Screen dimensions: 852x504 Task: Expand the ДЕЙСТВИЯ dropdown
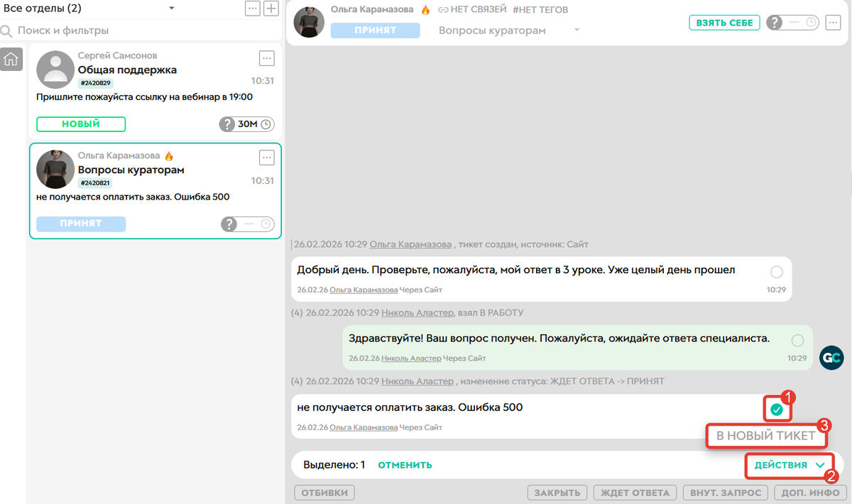tap(789, 465)
